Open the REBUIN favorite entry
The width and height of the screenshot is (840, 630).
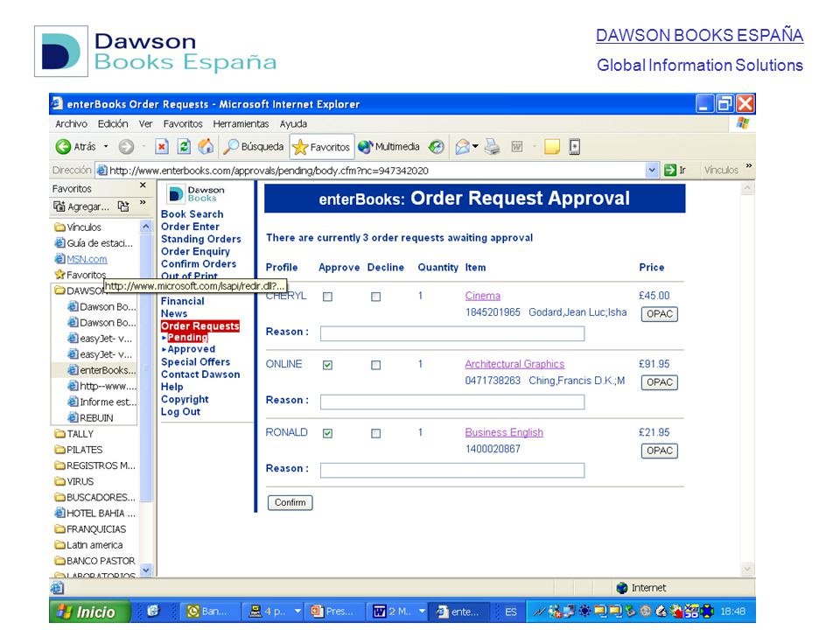click(x=90, y=418)
